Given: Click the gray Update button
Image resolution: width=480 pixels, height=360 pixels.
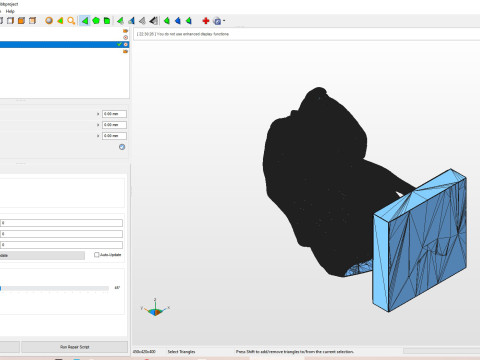Looking at the screenshot, I should [x=42, y=255].
